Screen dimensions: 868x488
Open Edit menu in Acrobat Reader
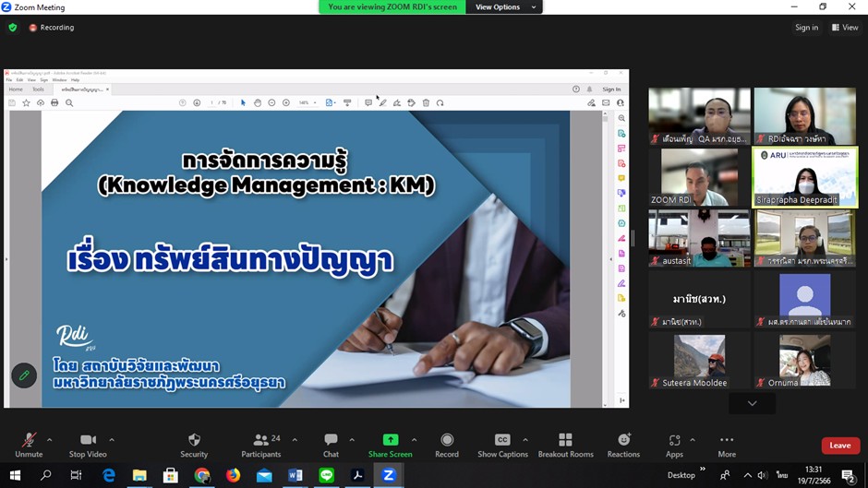tap(19, 80)
